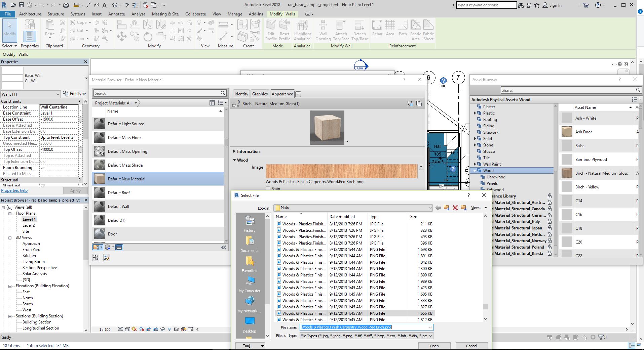Open the Files of type dropdown

click(430, 336)
